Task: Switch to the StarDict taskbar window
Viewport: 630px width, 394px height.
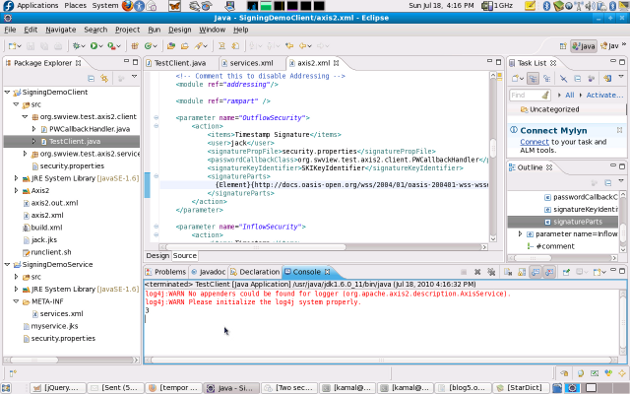Action: (x=519, y=388)
